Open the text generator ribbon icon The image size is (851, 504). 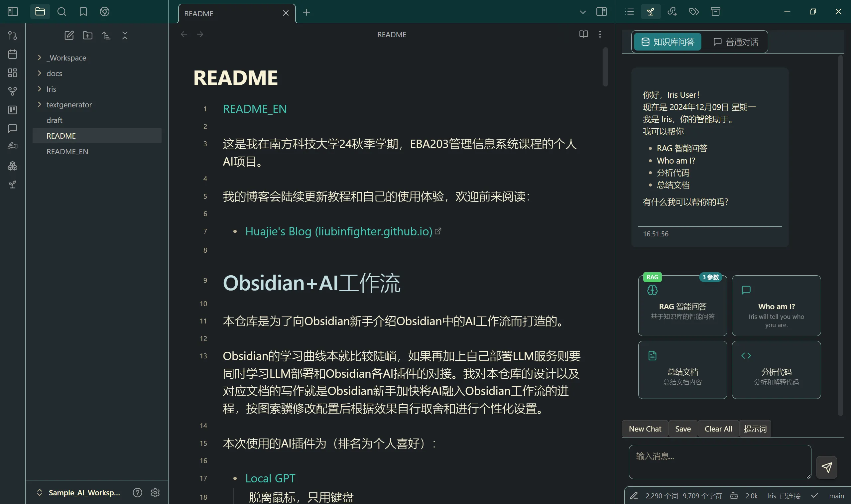(x=13, y=146)
